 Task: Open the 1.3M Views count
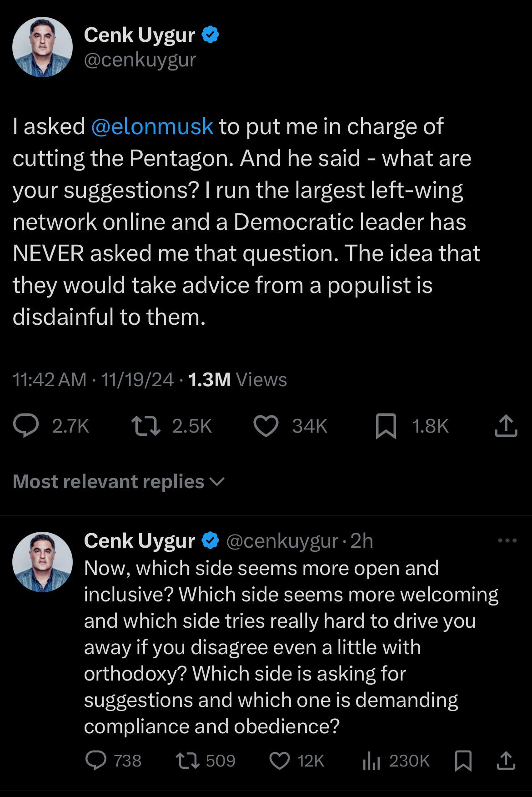click(x=236, y=379)
